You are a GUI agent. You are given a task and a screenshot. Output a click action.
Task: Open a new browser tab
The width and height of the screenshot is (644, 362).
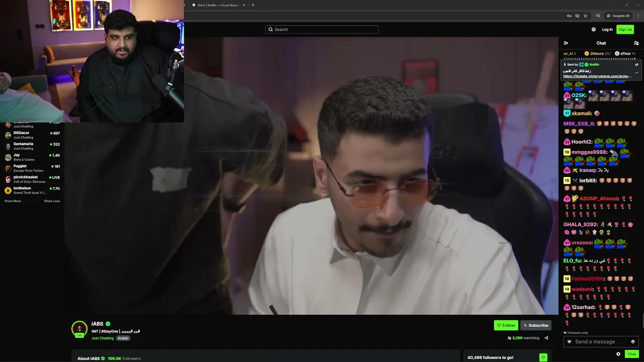253,5
